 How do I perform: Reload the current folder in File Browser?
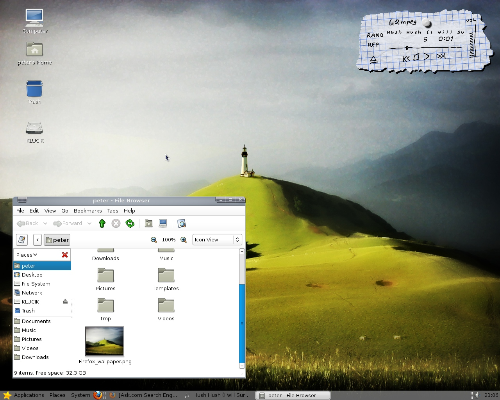pos(130,223)
